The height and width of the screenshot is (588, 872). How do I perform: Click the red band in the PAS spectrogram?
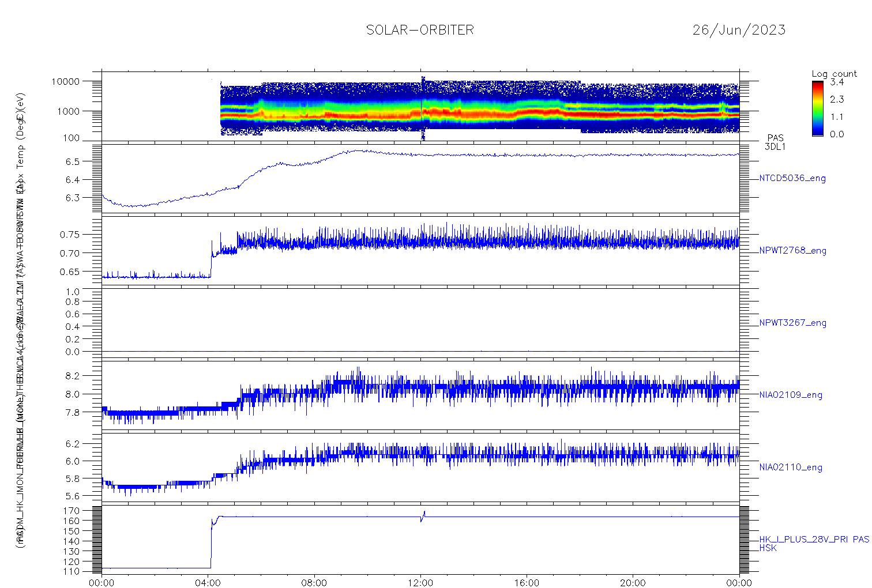(x=479, y=114)
